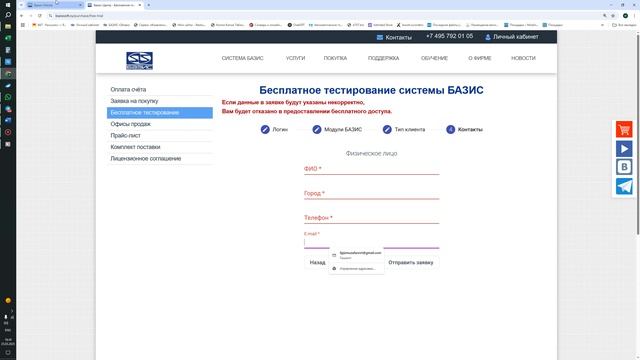The image size is (640, 360).
Task: Open File Explorer from taskbar
Action: [8, 26]
